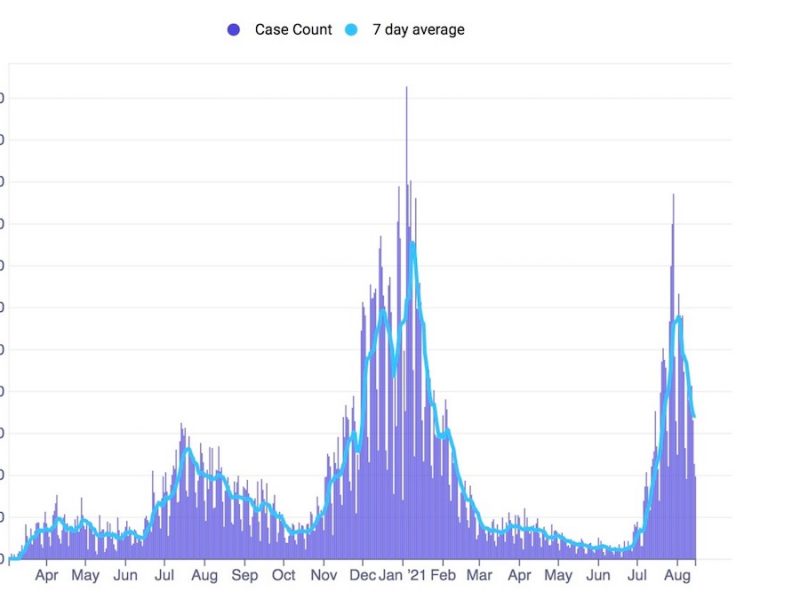The height and width of the screenshot is (600, 800).
Task: Click the Dec x-axis label
Action: click(364, 576)
